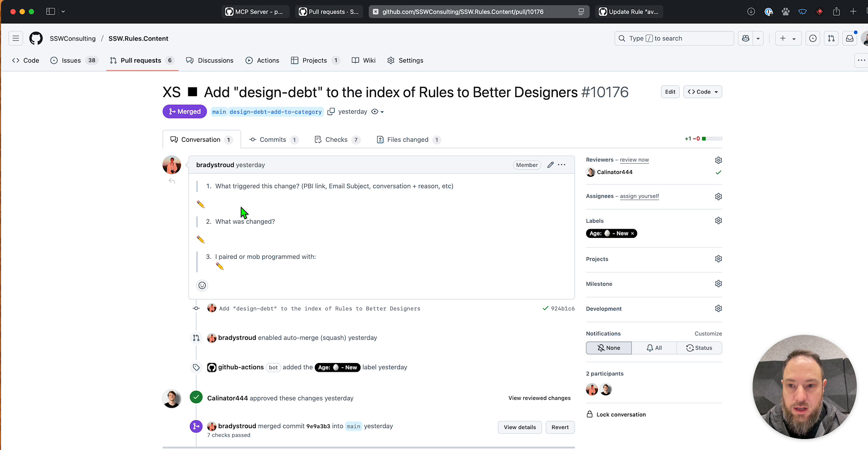The height and width of the screenshot is (450, 868).
Task: Remove the Age New label via x
Action: 632,233
